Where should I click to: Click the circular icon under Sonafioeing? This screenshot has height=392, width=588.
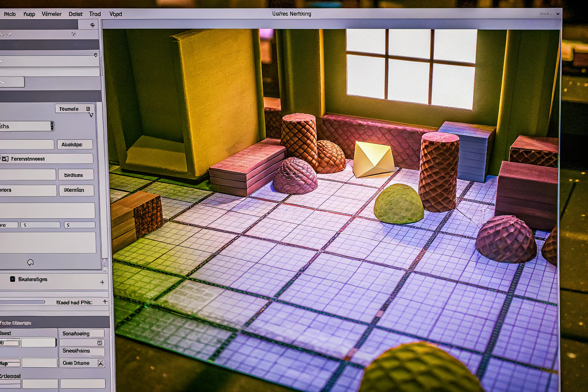tap(100, 343)
